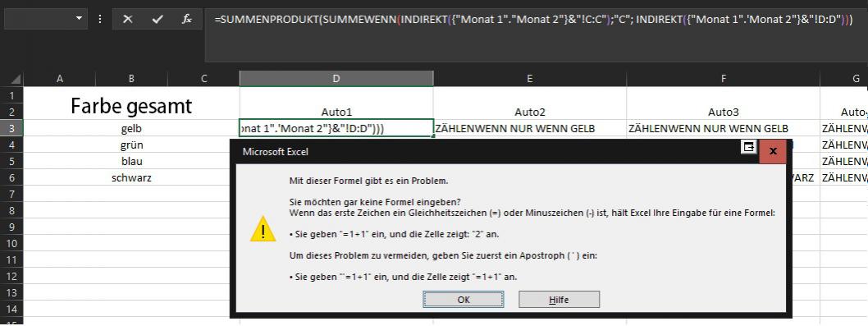This screenshot has width=868, height=326.
Task: Open the Insert Function fx dialog
Action: point(187,19)
